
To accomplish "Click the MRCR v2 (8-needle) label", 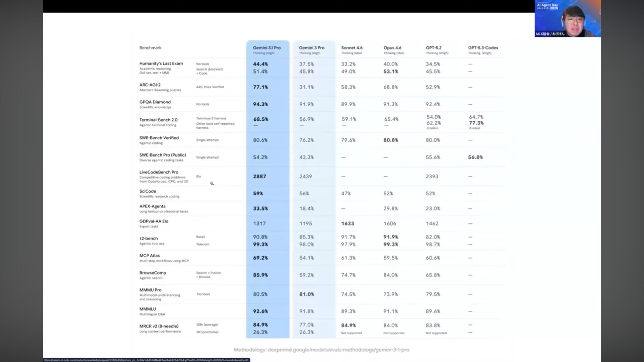I will pos(159,326).
